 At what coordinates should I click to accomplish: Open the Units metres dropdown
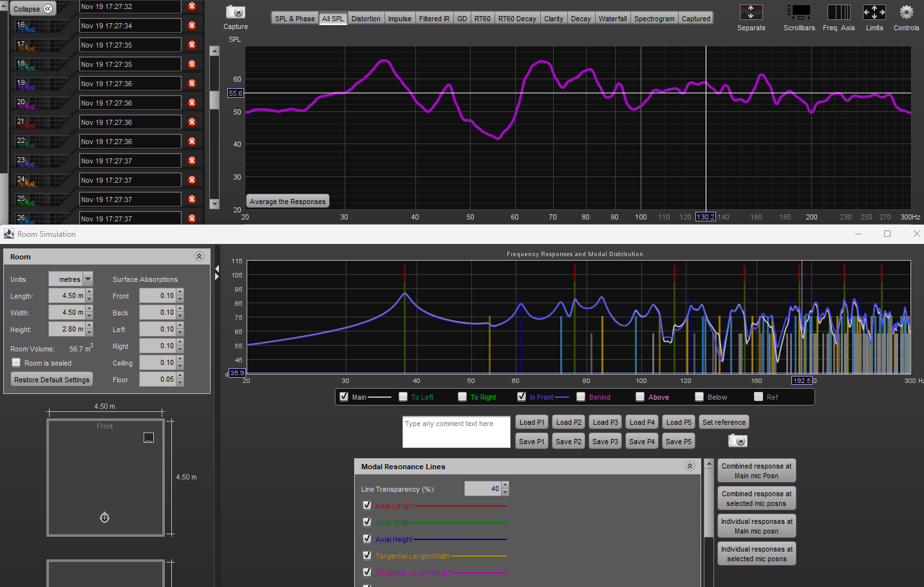[88, 279]
